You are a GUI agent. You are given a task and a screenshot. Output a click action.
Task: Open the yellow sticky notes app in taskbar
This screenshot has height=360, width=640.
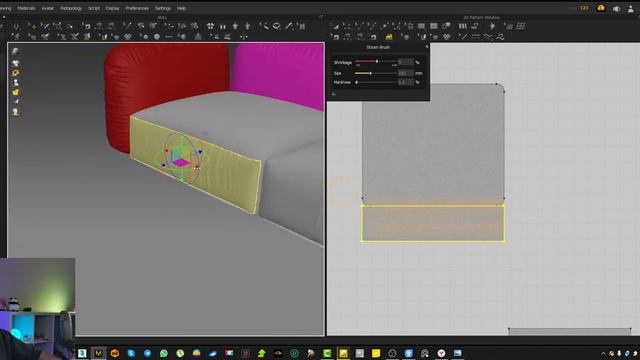click(376, 353)
